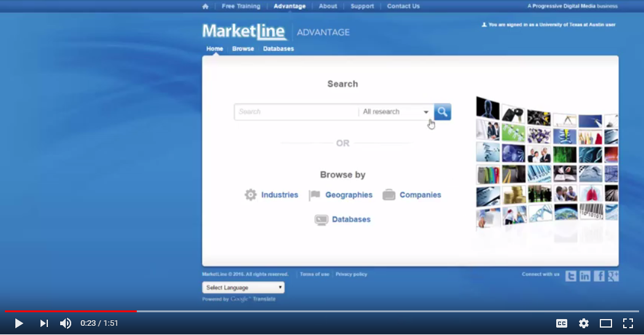Go to Contact Us

(403, 6)
